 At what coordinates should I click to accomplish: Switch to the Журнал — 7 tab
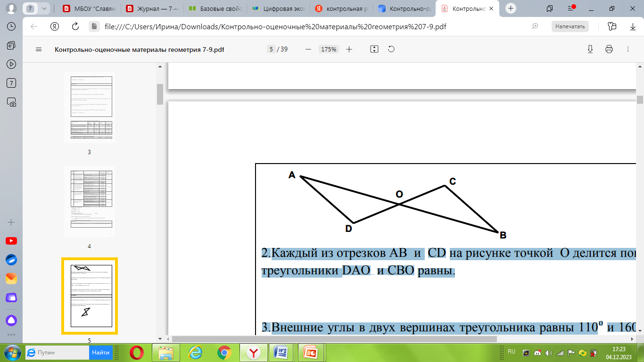click(x=151, y=8)
